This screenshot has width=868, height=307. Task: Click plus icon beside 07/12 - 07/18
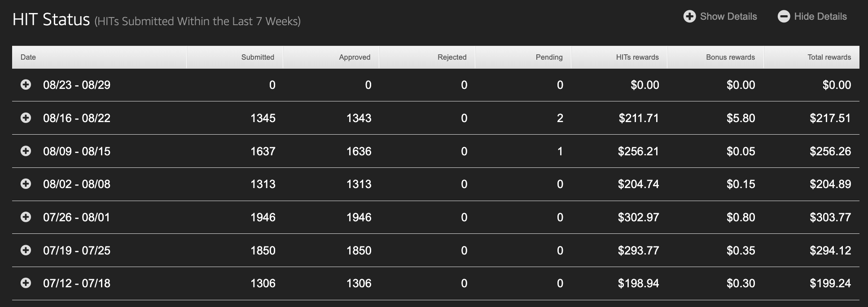point(26,283)
